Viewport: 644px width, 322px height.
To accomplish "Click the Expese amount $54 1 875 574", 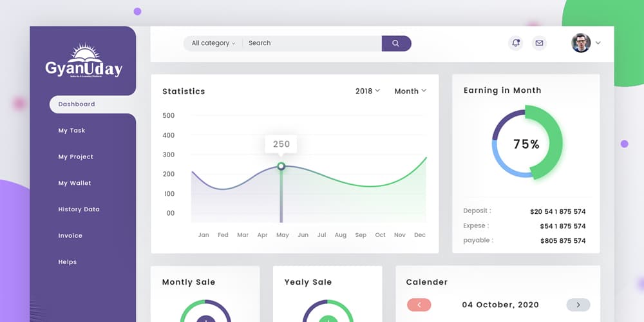I will [x=563, y=226].
